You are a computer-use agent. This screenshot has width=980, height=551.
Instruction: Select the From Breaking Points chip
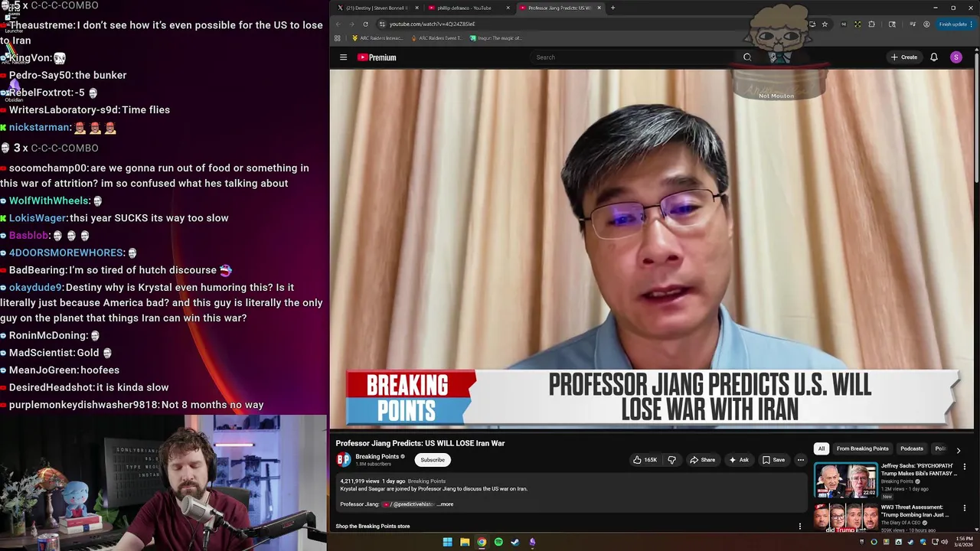coord(862,448)
